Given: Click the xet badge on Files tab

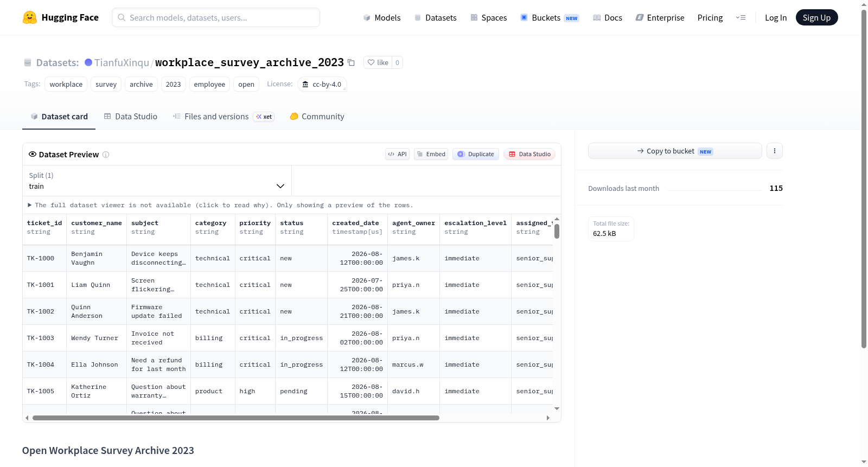Looking at the screenshot, I should click(264, 117).
